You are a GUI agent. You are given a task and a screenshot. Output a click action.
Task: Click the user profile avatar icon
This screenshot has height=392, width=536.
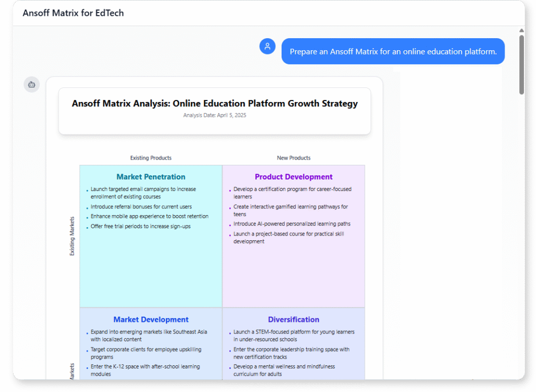[x=267, y=46]
